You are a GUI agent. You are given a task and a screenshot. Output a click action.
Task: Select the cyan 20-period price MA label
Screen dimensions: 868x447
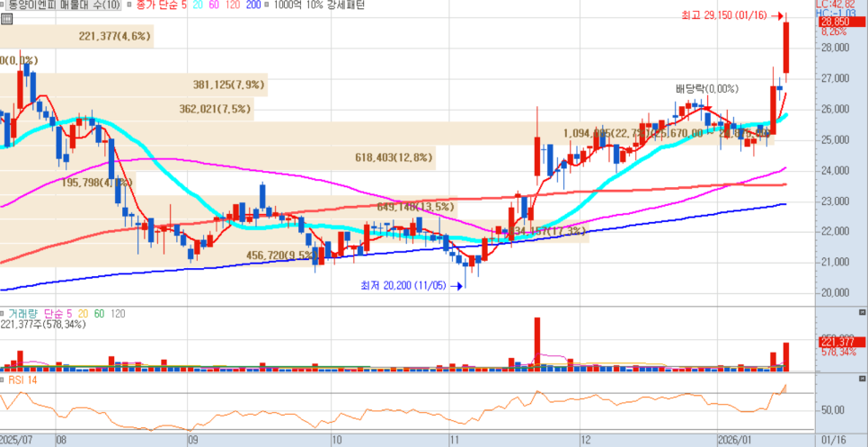(199, 5)
